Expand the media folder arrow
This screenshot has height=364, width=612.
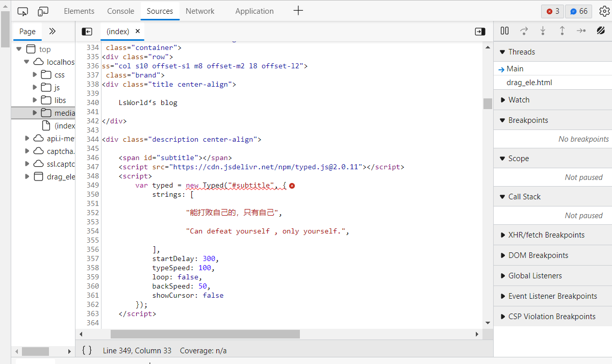[35, 113]
